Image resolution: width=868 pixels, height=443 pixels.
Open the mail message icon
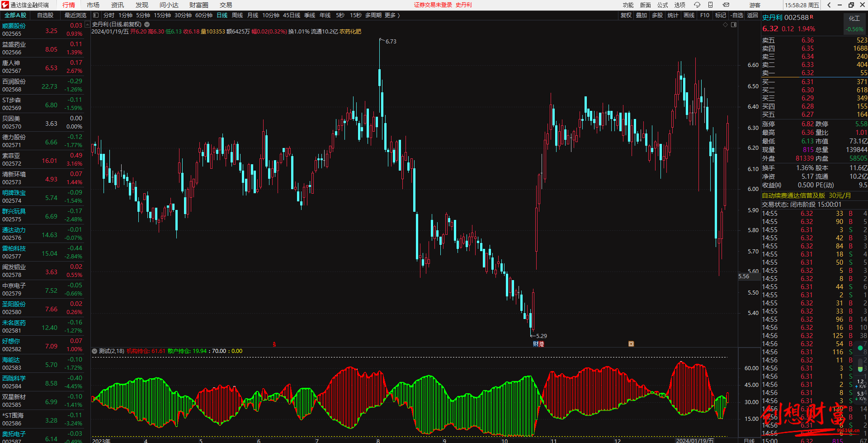pos(726,5)
